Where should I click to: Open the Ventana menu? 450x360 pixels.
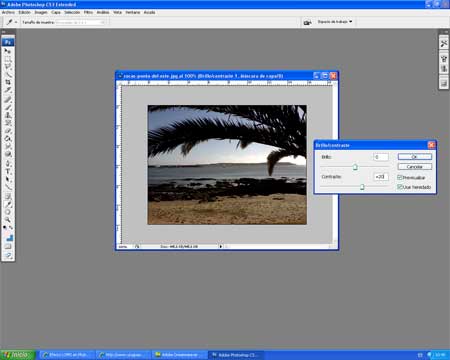133,12
